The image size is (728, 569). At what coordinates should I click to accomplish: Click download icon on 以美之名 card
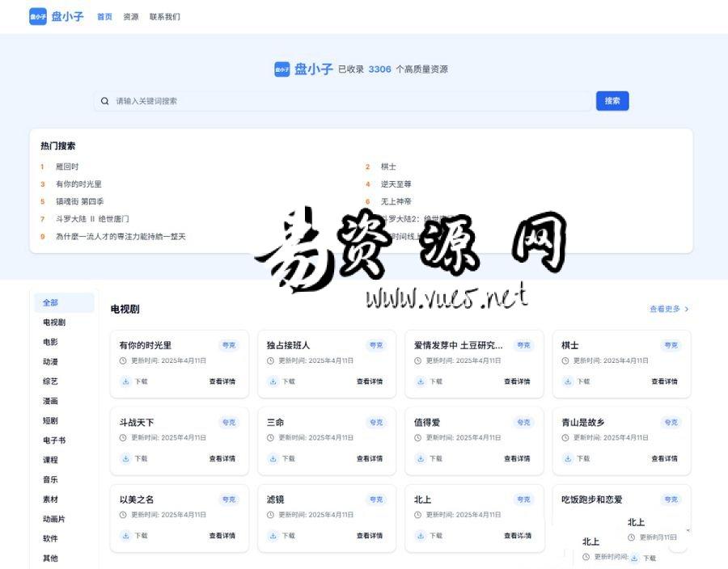(x=125, y=536)
